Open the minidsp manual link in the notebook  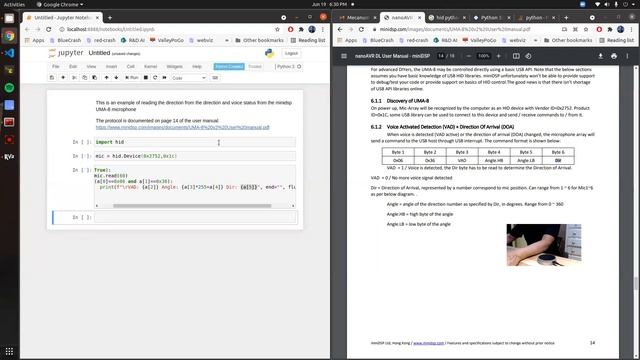coord(182,127)
